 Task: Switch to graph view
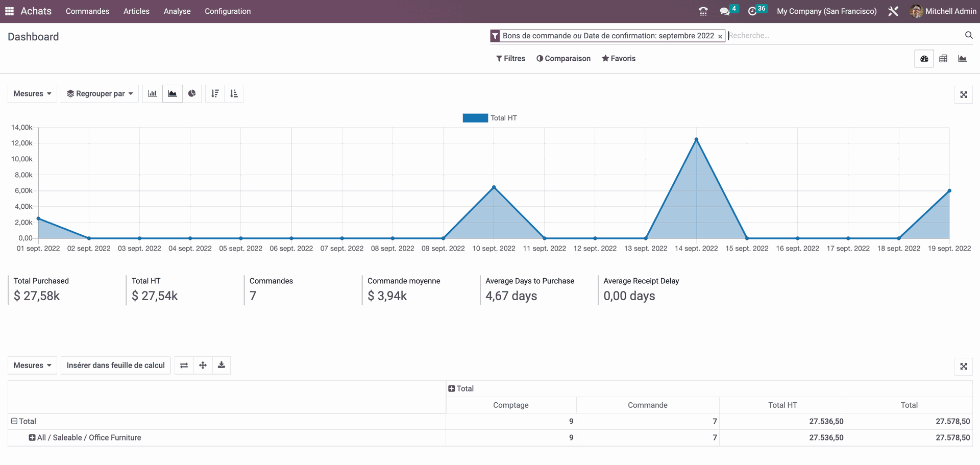click(x=962, y=59)
